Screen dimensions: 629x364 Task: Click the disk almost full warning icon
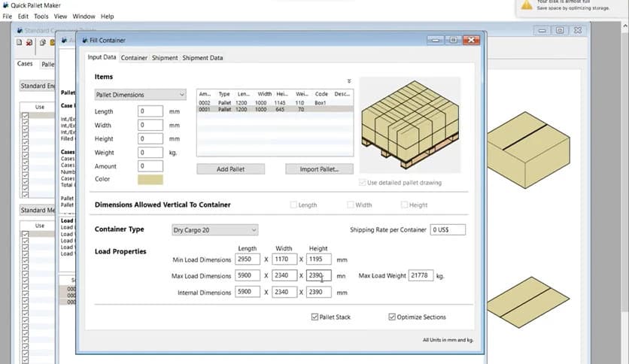[x=527, y=5]
